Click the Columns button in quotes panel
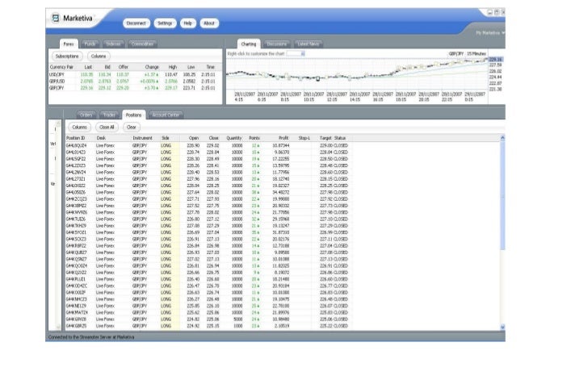Image resolution: width=588 pixels, height=384 pixels. coord(99,56)
